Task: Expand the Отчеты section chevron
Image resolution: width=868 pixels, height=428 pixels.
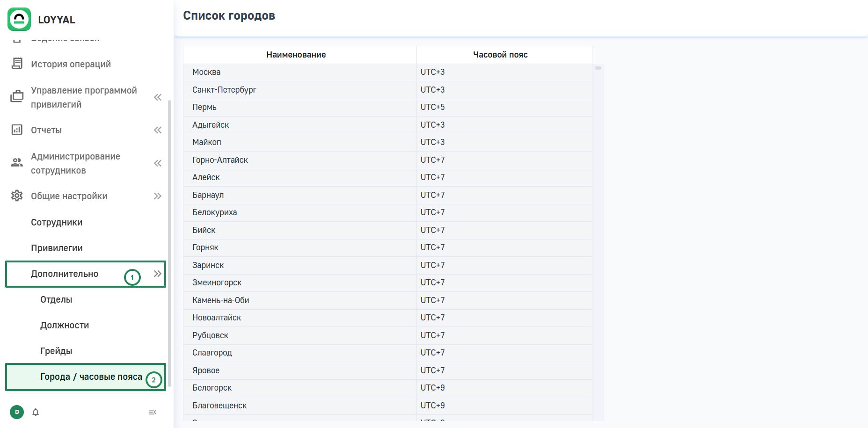Action: tap(158, 130)
